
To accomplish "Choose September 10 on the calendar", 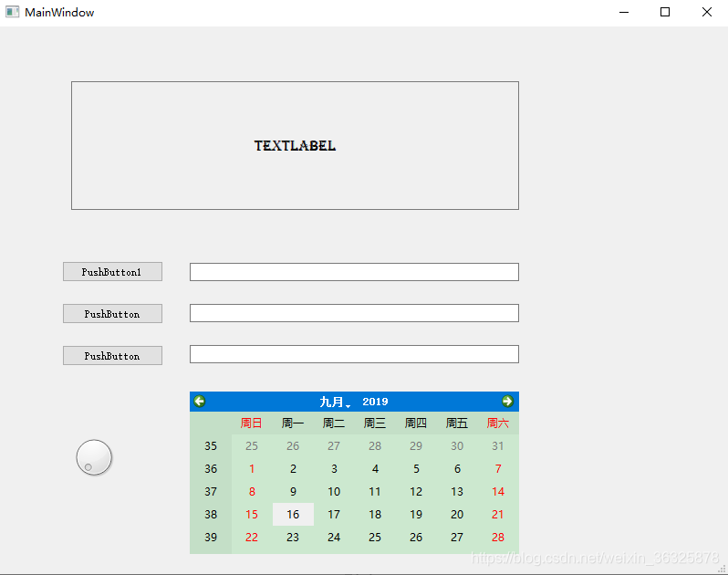I will 334,491.
